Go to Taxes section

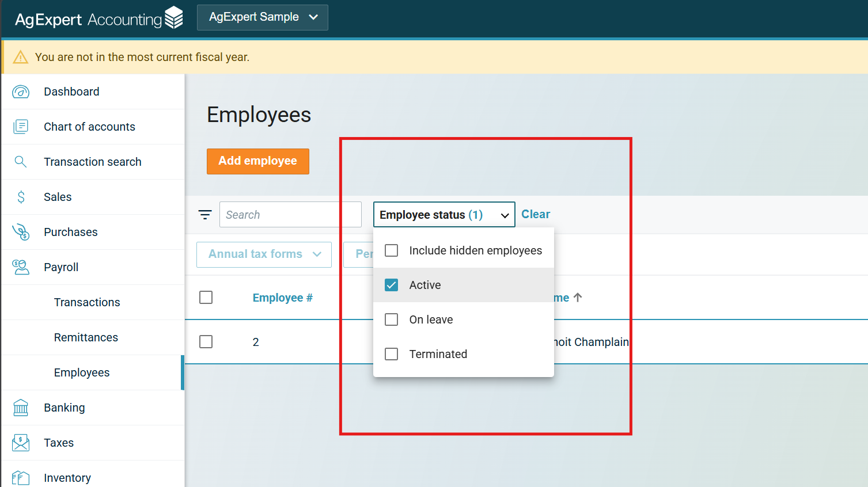pyautogui.click(x=93, y=443)
